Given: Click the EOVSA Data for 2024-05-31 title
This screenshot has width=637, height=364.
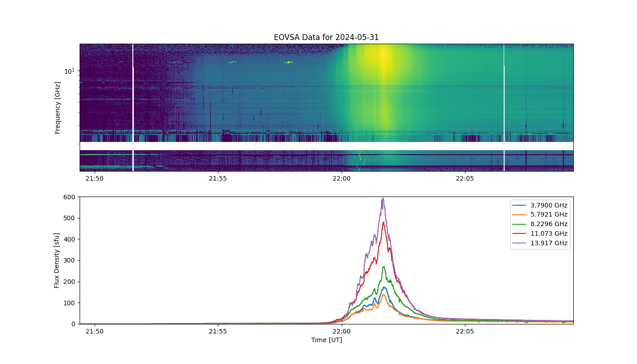Looking at the screenshot, I should tap(326, 37).
